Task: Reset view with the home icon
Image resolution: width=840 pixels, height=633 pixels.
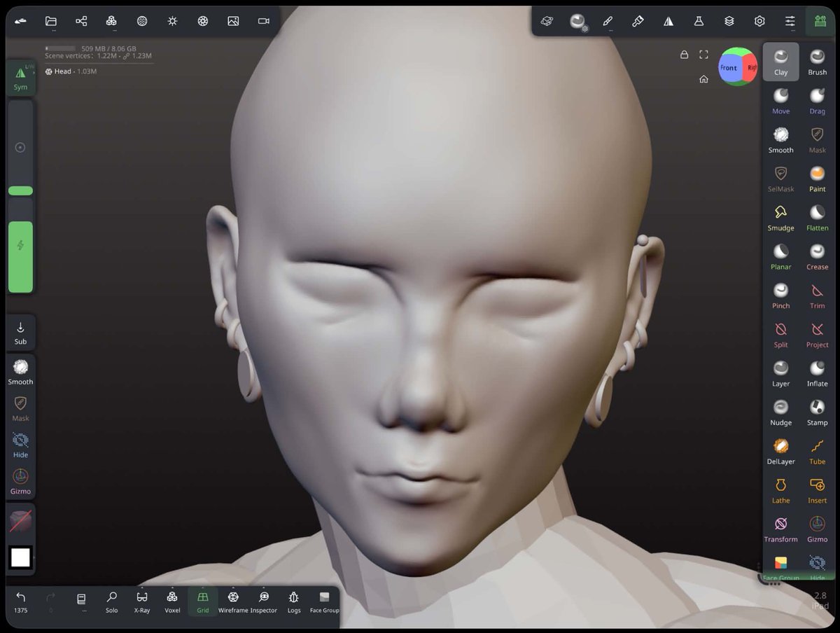Action: [x=704, y=79]
